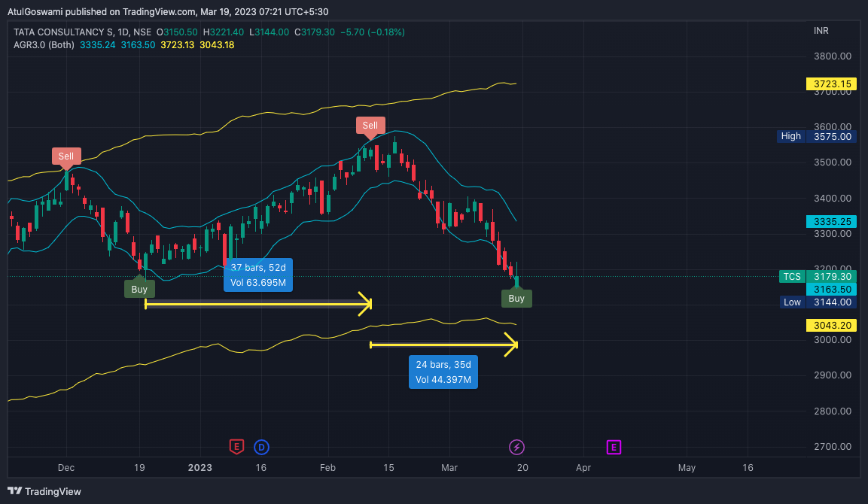Click the 3400.00 price scale value

833,198
